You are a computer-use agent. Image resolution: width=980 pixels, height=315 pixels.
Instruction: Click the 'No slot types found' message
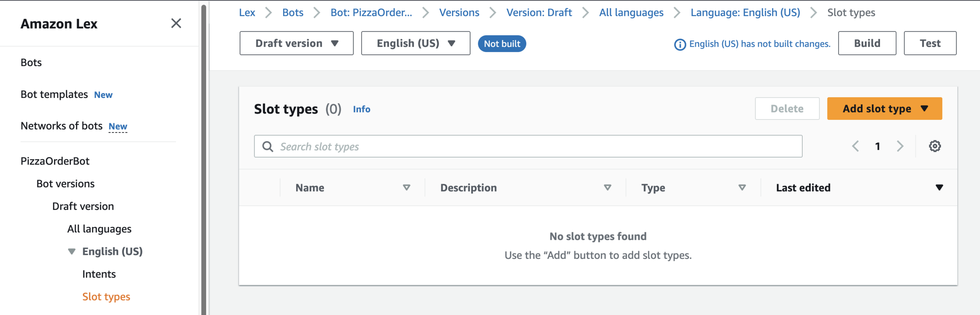(598, 236)
